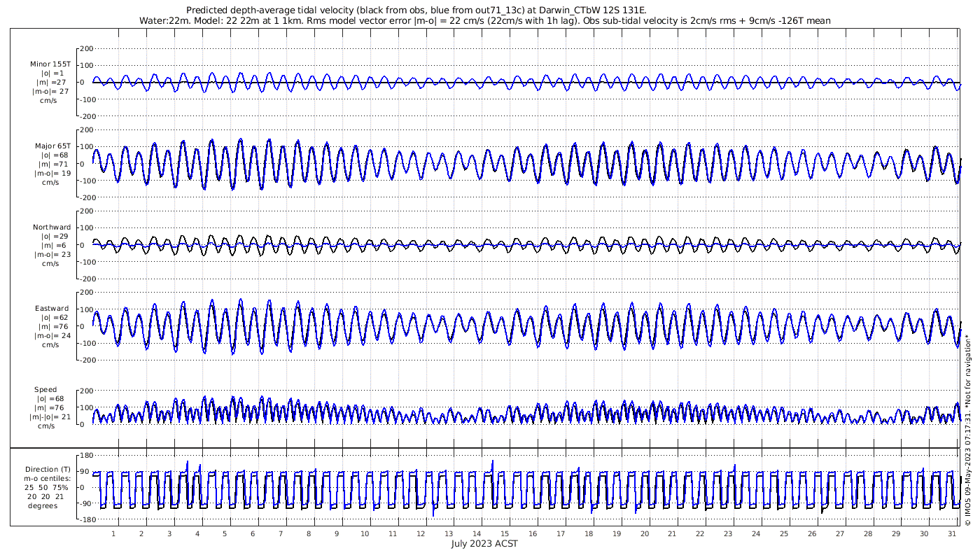Click the "|m| =71" value

[x=52, y=164]
